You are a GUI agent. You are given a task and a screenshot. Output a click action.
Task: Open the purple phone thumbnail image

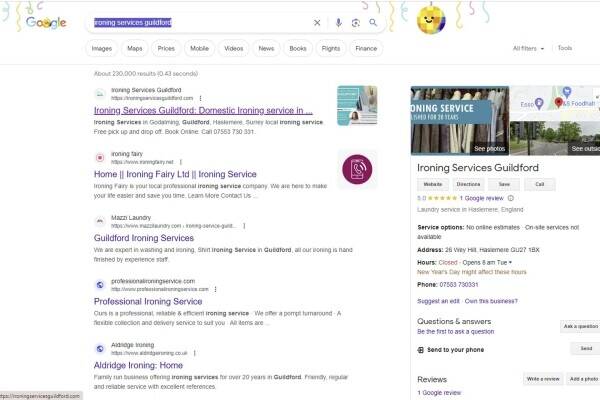[357, 169]
